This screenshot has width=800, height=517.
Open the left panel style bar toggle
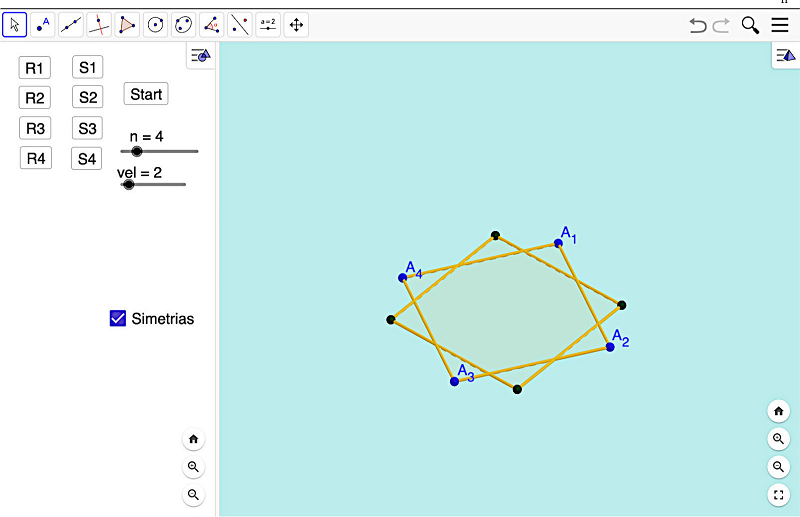pyautogui.click(x=201, y=56)
